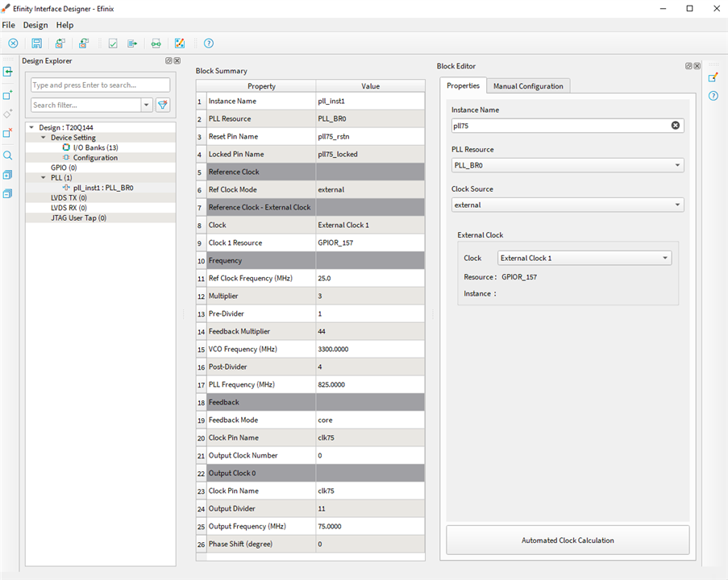Open the Help menu

(64, 25)
